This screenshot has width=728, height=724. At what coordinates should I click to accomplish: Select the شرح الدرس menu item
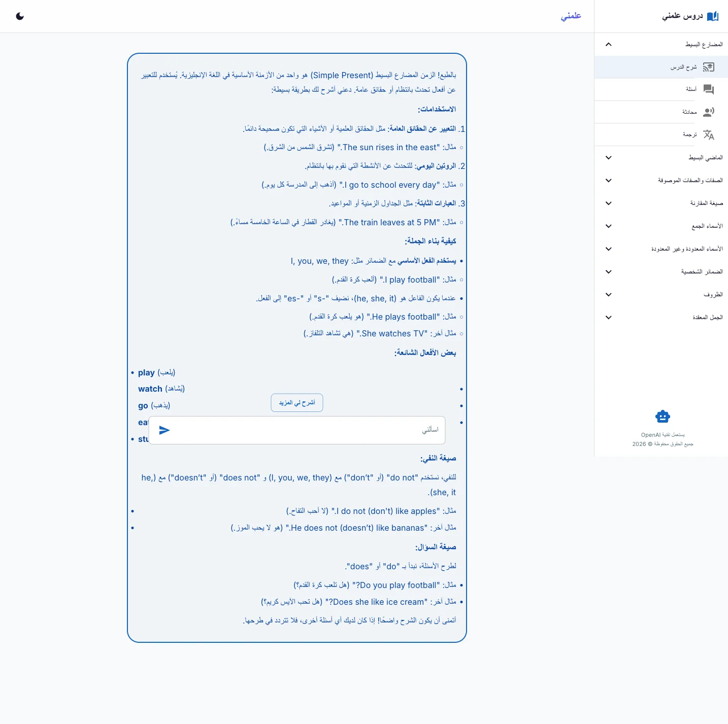coord(661,67)
